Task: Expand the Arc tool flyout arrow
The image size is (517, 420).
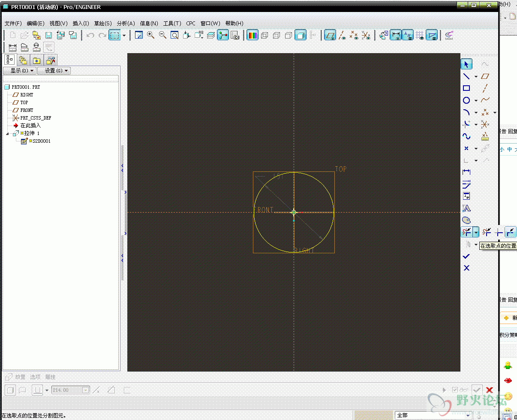Action: (476, 113)
